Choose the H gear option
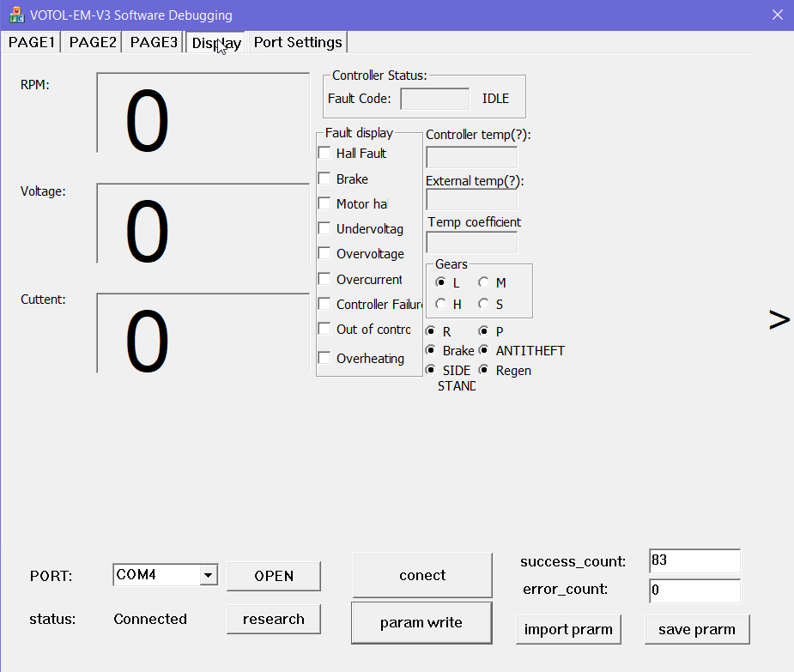794x672 pixels. click(x=441, y=304)
